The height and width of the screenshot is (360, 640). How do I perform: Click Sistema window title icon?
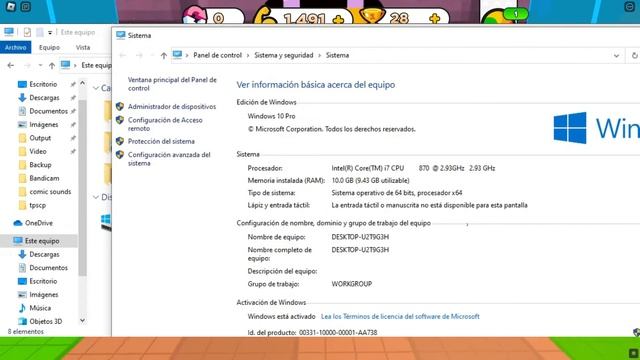click(x=120, y=35)
